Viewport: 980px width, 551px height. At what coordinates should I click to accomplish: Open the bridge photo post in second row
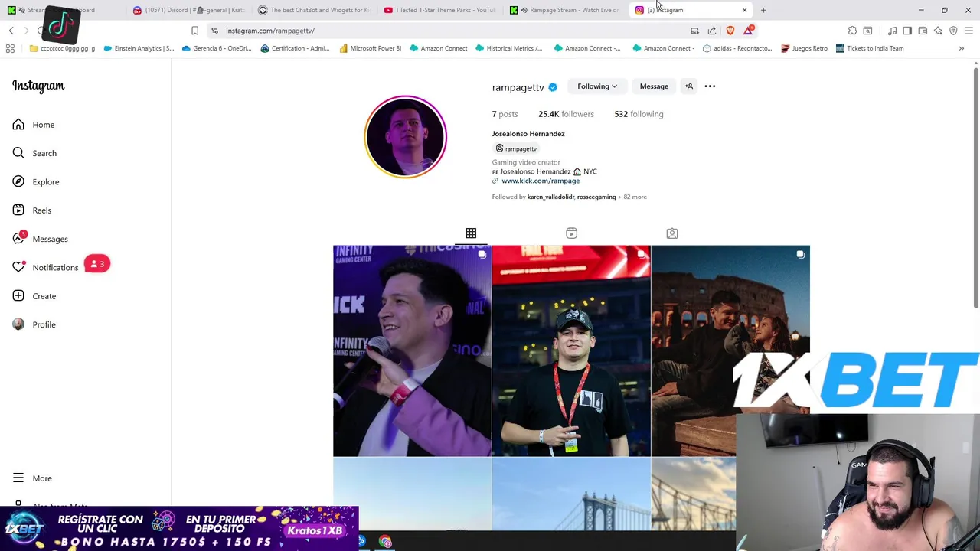[x=571, y=494]
